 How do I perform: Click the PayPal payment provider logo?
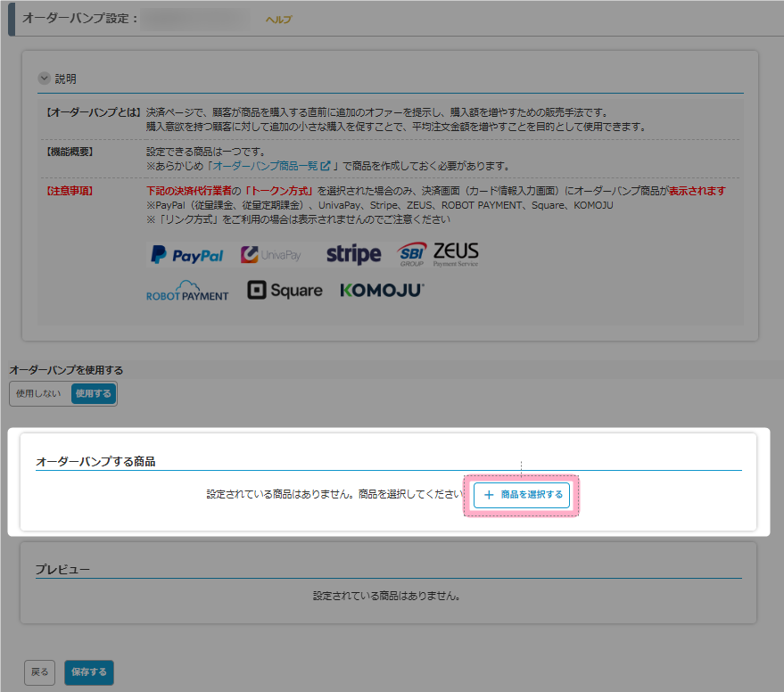pos(186,254)
